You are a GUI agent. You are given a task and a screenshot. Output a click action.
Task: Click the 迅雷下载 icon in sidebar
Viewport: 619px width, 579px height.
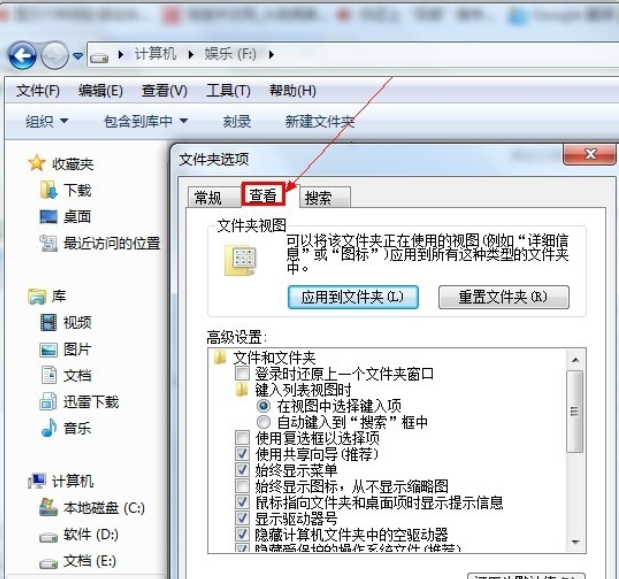click(49, 401)
